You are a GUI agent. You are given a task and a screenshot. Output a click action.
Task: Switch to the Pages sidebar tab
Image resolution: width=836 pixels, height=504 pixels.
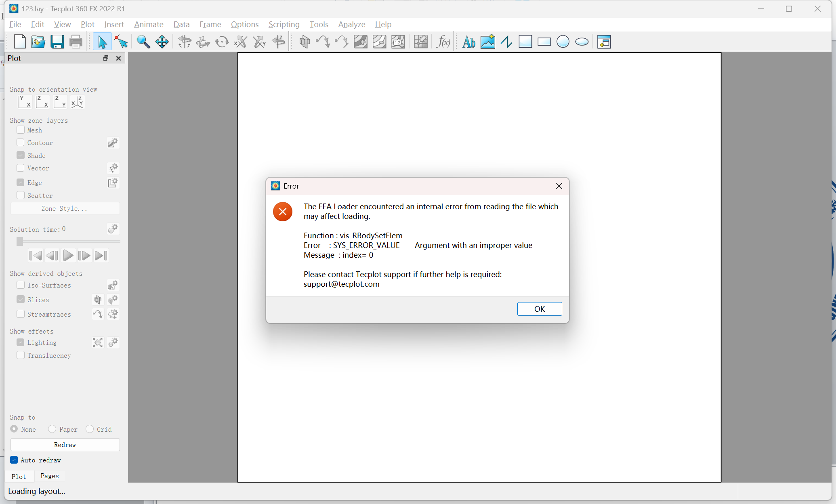50,476
